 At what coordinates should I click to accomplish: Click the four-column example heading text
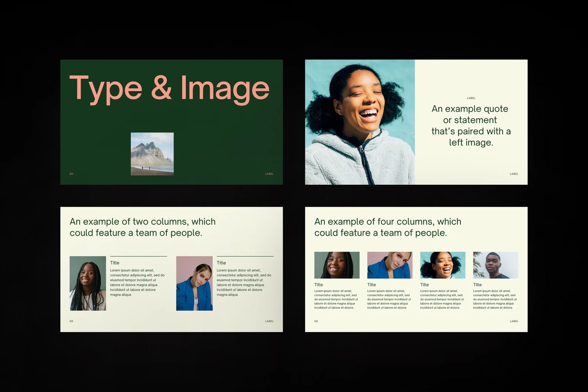point(388,227)
